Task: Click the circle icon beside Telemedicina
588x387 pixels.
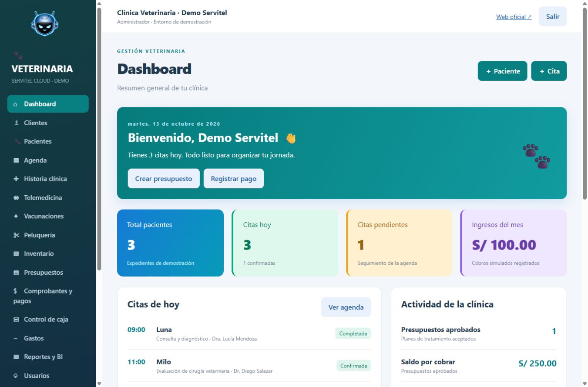Action: (x=16, y=198)
